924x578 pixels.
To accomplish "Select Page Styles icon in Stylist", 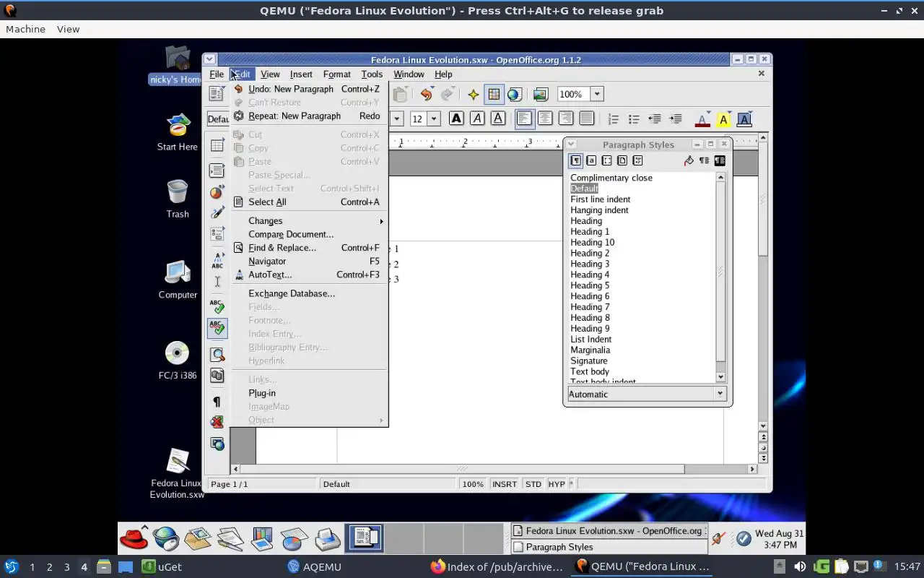I will coord(622,160).
